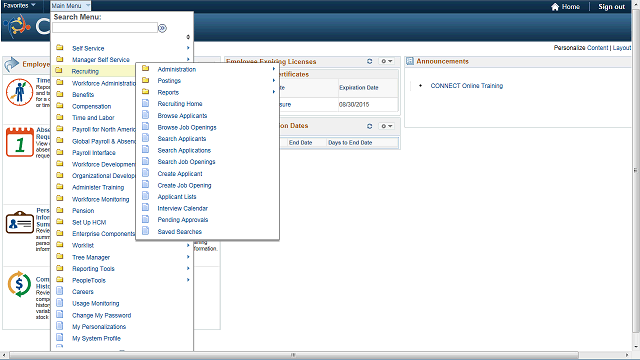Click the Pension folder icon
640x360 pixels.
(60, 210)
